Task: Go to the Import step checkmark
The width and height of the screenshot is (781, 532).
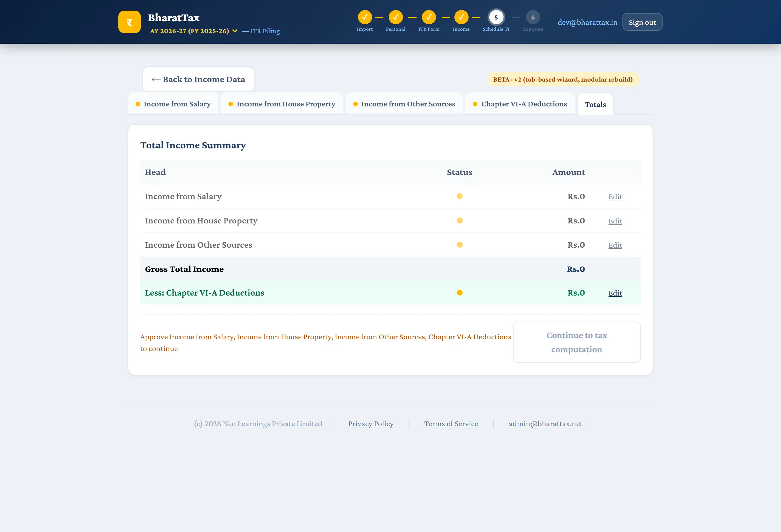Action: (x=365, y=17)
